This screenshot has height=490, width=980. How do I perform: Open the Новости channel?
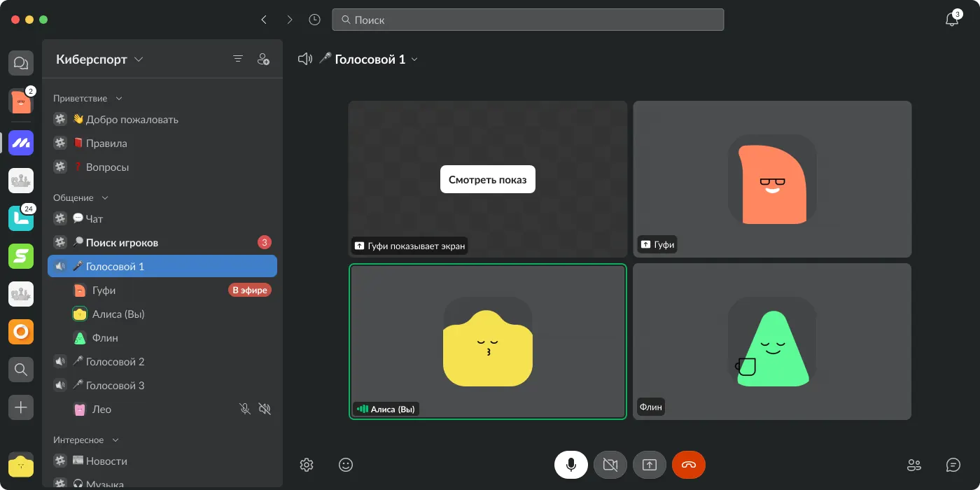tap(162, 461)
